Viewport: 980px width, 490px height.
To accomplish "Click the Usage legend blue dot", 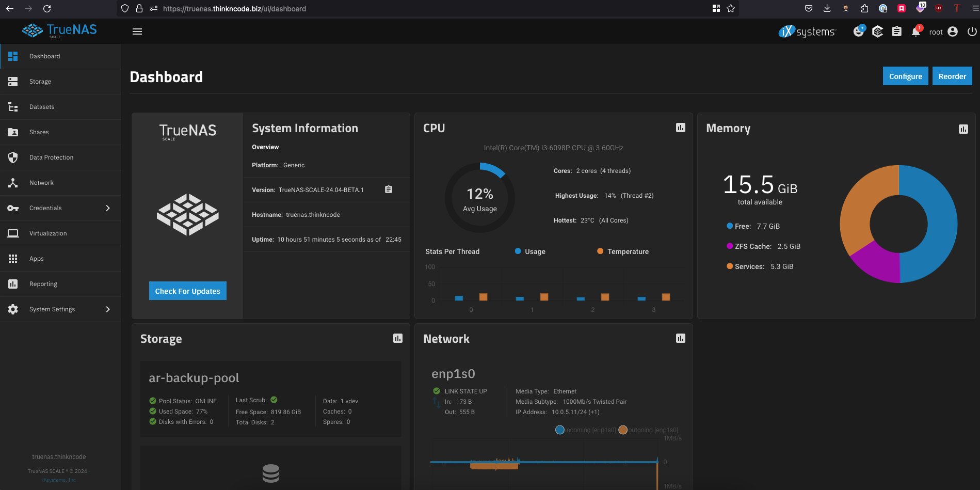I will click(518, 251).
